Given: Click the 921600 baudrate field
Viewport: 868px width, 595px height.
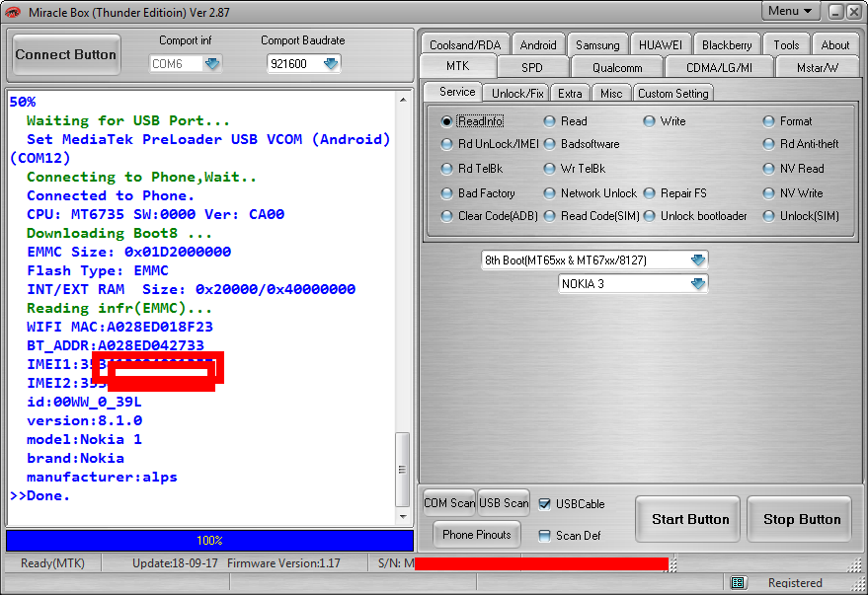Looking at the screenshot, I should tap(295, 63).
